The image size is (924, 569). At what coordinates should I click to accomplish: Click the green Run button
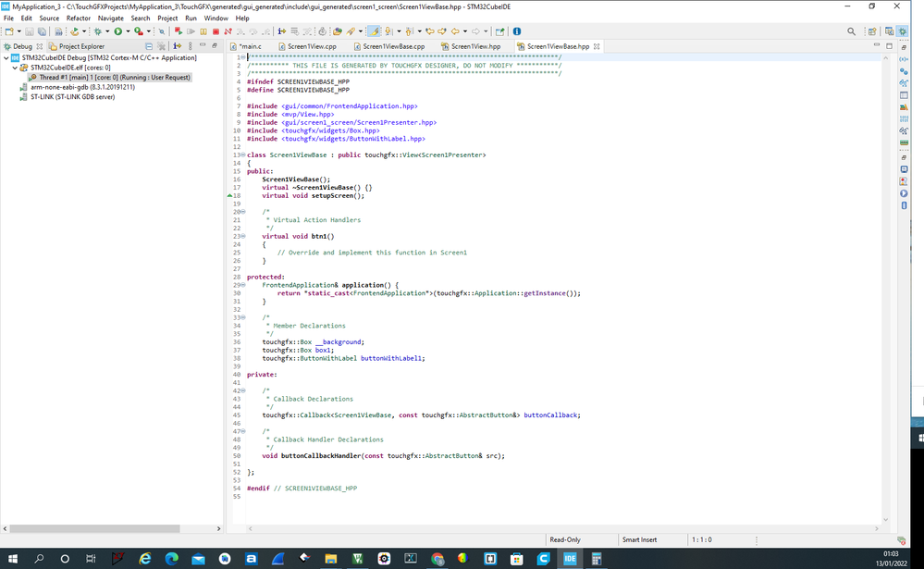(117, 31)
